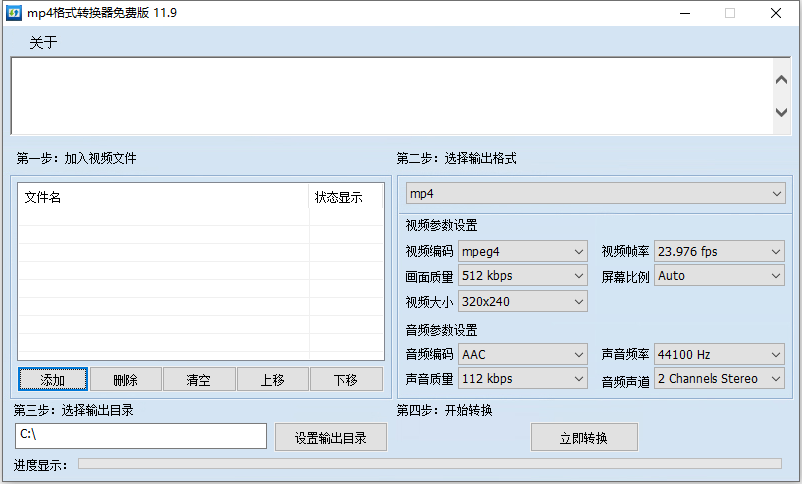
Task: Open the mp4 output format dropdown
Action: 595,193
